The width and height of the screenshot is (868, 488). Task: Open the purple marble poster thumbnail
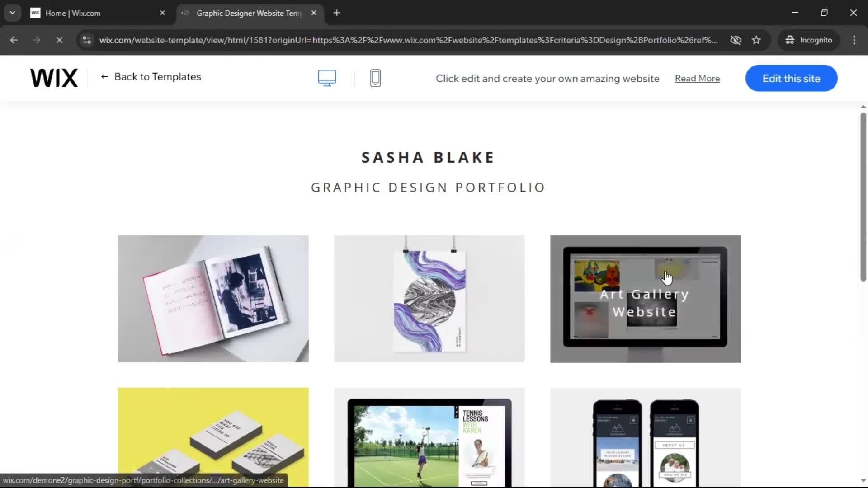tap(429, 298)
